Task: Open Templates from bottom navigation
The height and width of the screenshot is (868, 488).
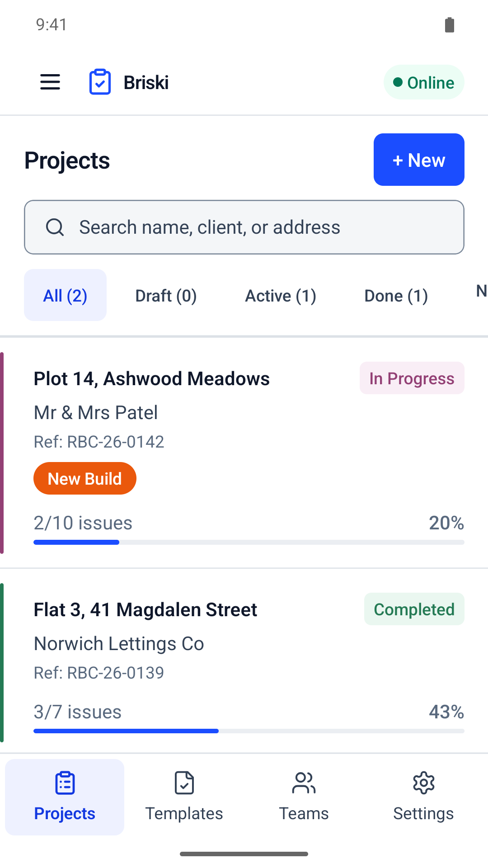Action: [x=184, y=797]
